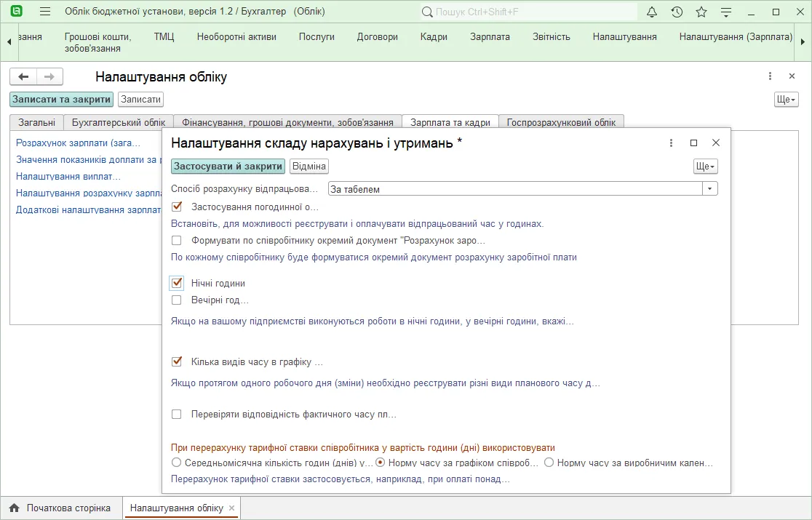The height and width of the screenshot is (520, 812).
Task: Open Зарплата section
Action: point(490,37)
